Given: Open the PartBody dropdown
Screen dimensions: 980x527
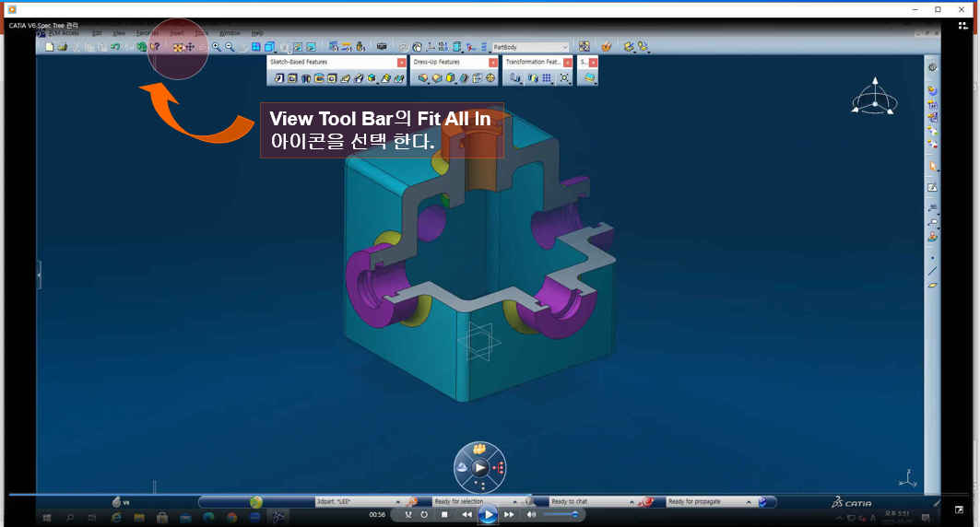Looking at the screenshot, I should [x=564, y=47].
